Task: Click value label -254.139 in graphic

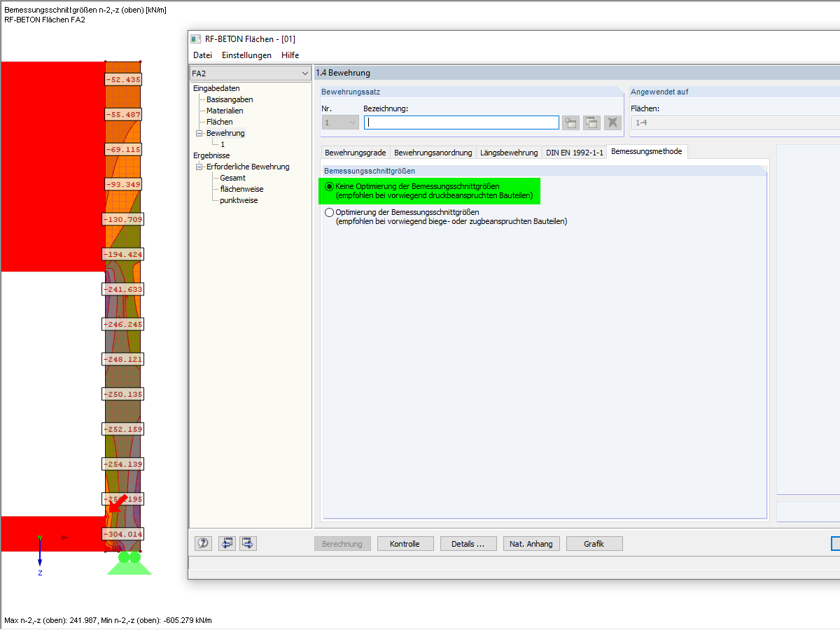Action: pos(122,464)
